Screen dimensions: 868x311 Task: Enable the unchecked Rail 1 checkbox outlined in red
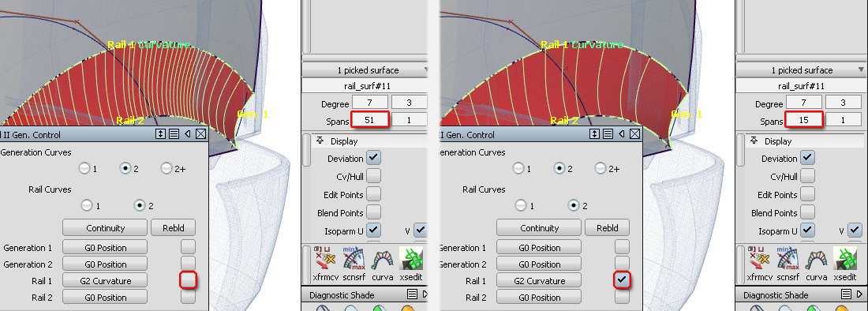[189, 280]
